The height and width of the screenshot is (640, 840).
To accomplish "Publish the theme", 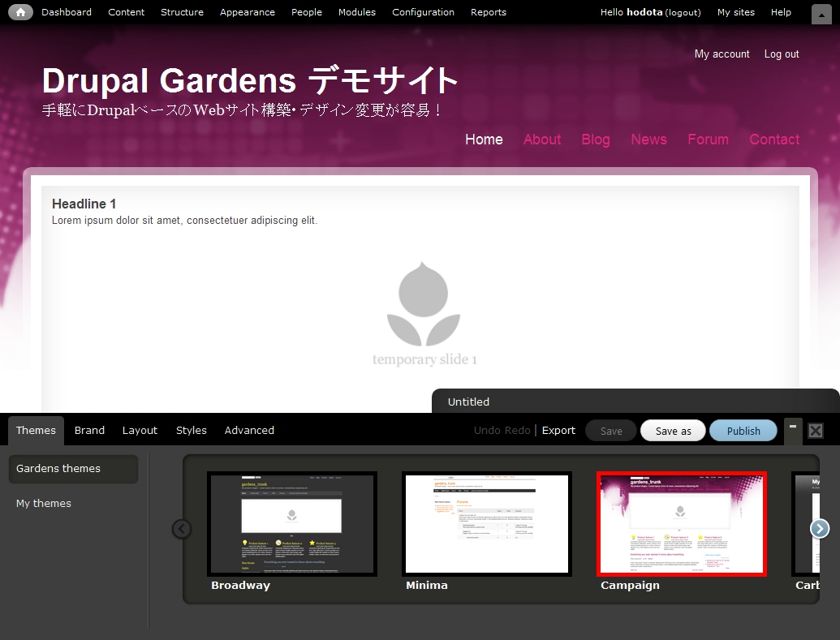I will [x=743, y=431].
